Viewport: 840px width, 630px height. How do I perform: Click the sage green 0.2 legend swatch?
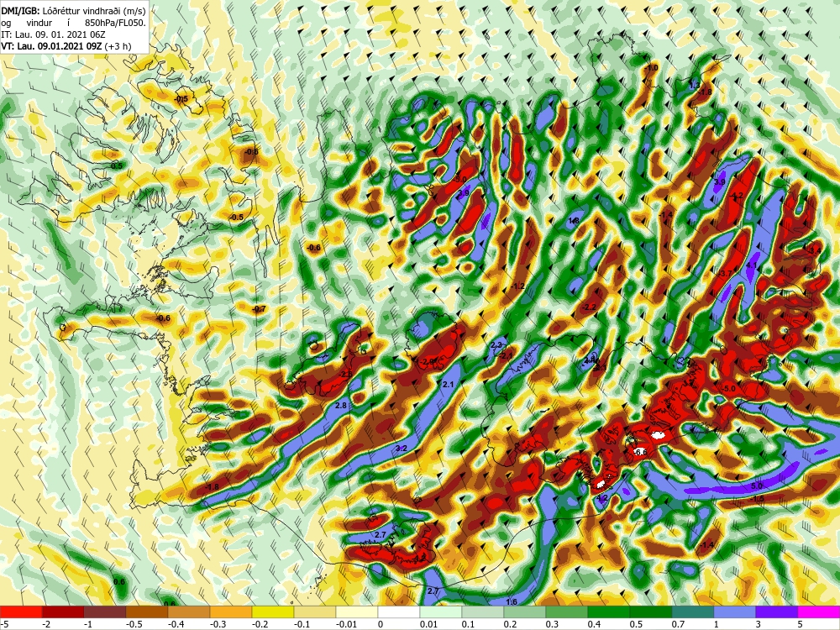[x=525, y=612]
